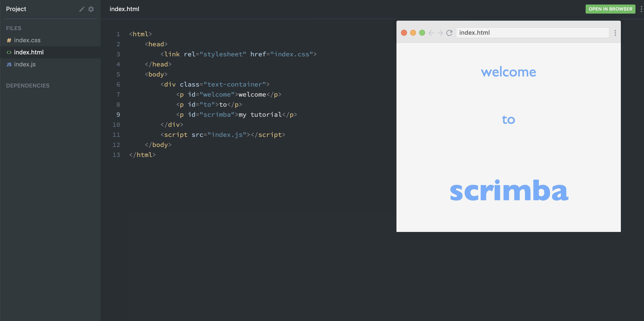
Task: Open the index.js file
Action: 50,64
